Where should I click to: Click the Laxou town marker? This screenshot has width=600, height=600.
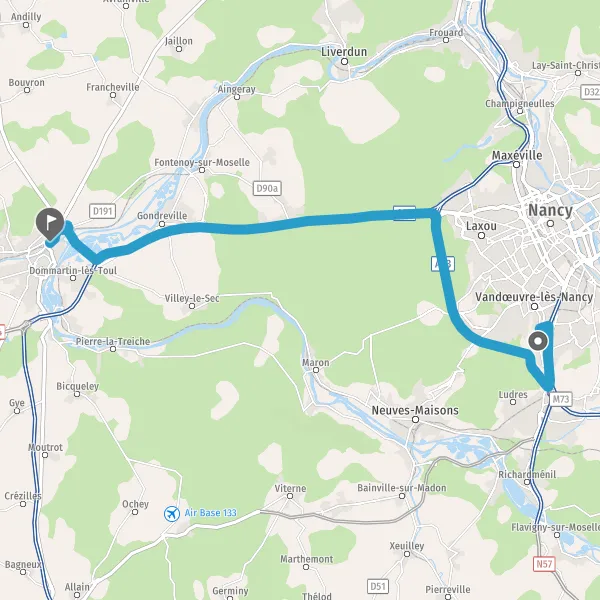481,235
